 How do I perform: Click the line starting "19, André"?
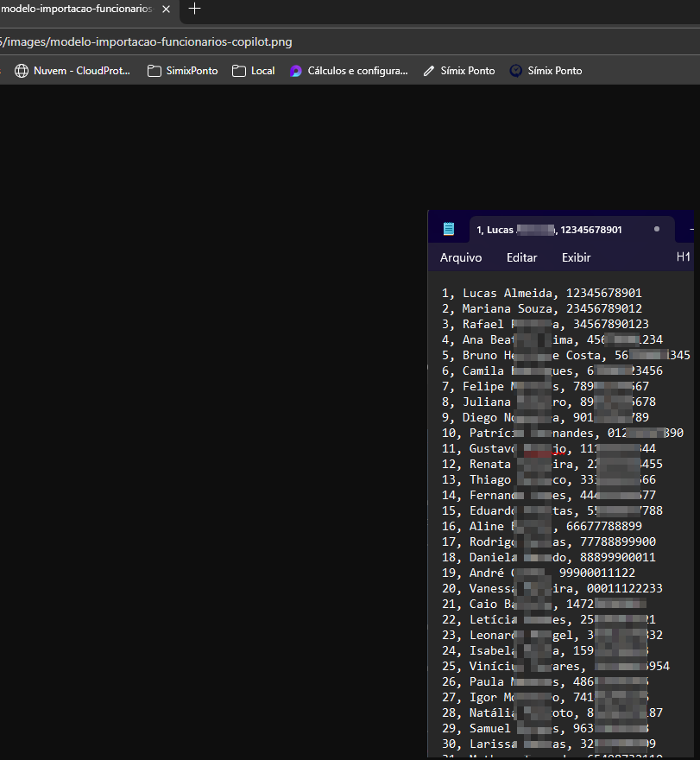(539, 573)
